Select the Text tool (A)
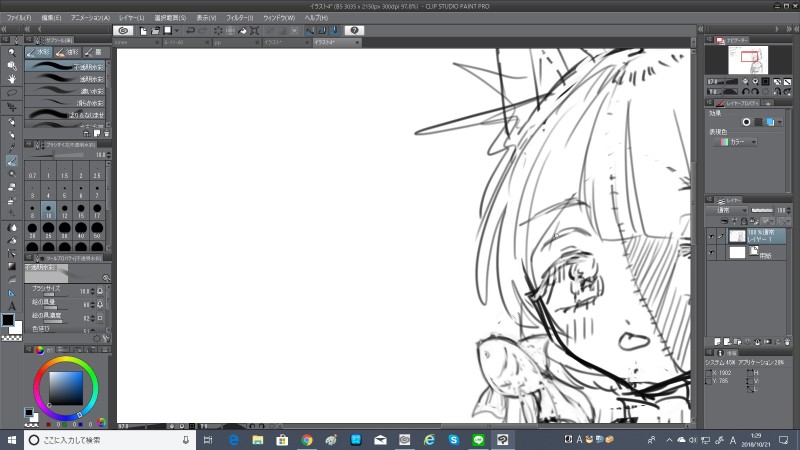This screenshot has height=450, width=800. [x=12, y=306]
